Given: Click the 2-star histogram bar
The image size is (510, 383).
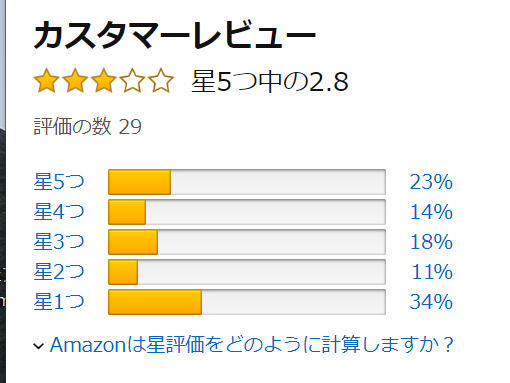Looking at the screenshot, I should click(x=247, y=272).
